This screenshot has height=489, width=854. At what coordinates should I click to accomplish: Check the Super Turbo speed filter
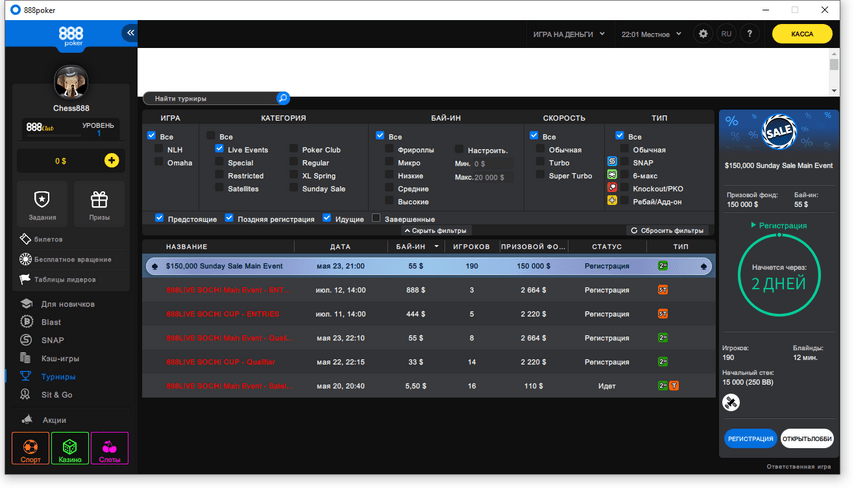click(540, 175)
